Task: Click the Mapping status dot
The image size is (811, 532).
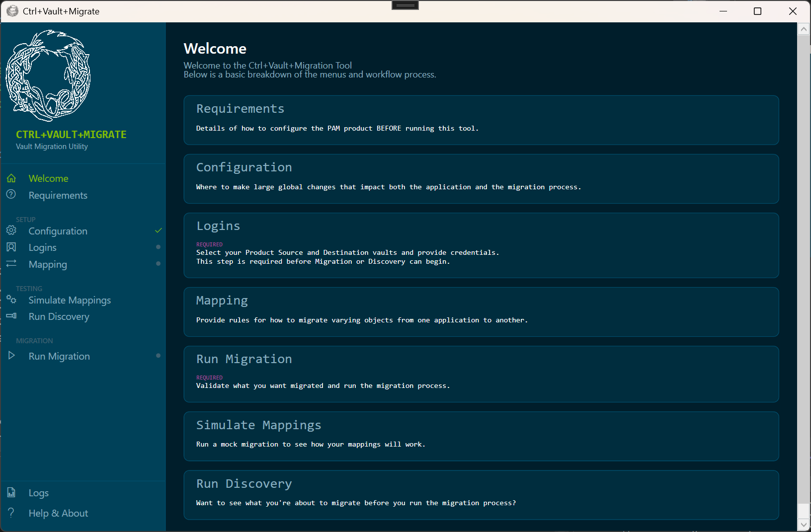Action: coord(158,264)
